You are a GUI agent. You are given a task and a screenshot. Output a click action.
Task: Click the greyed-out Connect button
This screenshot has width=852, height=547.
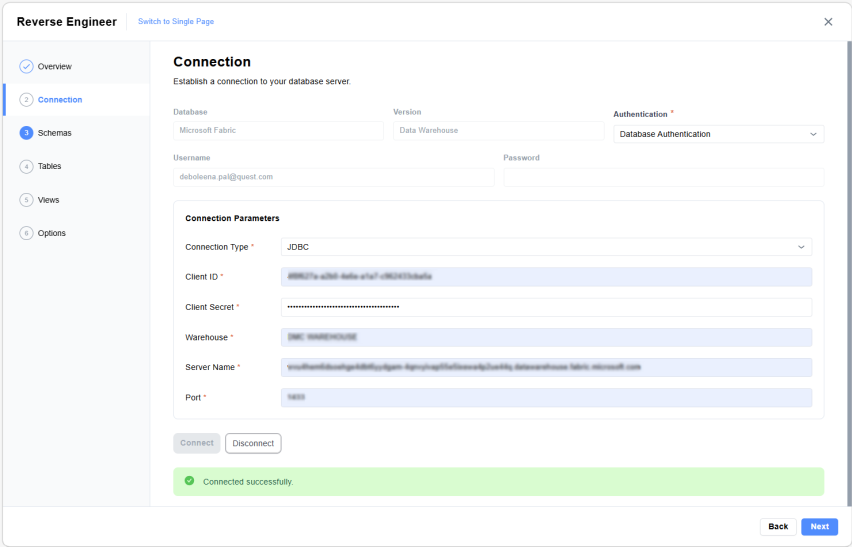197,443
